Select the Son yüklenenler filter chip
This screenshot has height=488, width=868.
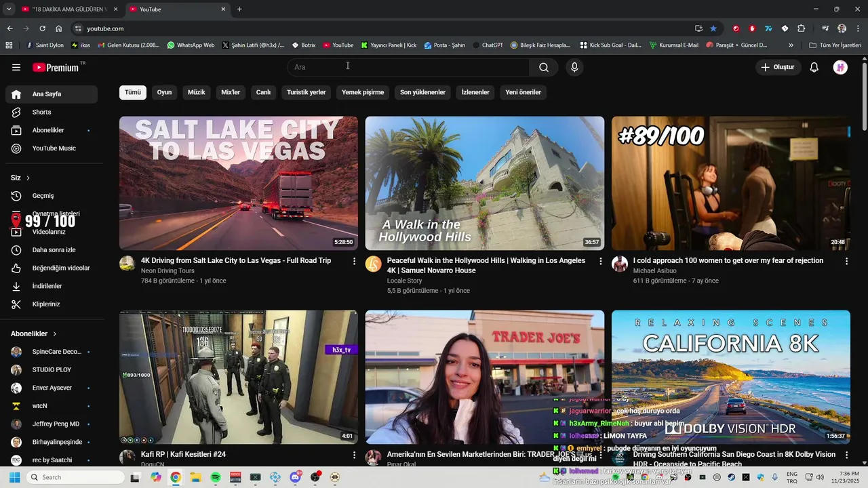pyautogui.click(x=422, y=92)
